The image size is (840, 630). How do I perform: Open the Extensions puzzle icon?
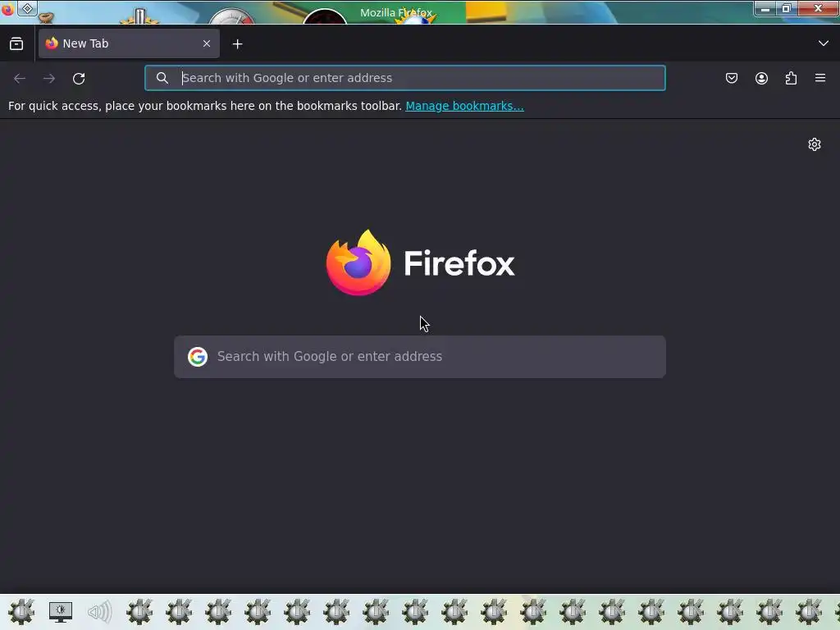point(791,78)
